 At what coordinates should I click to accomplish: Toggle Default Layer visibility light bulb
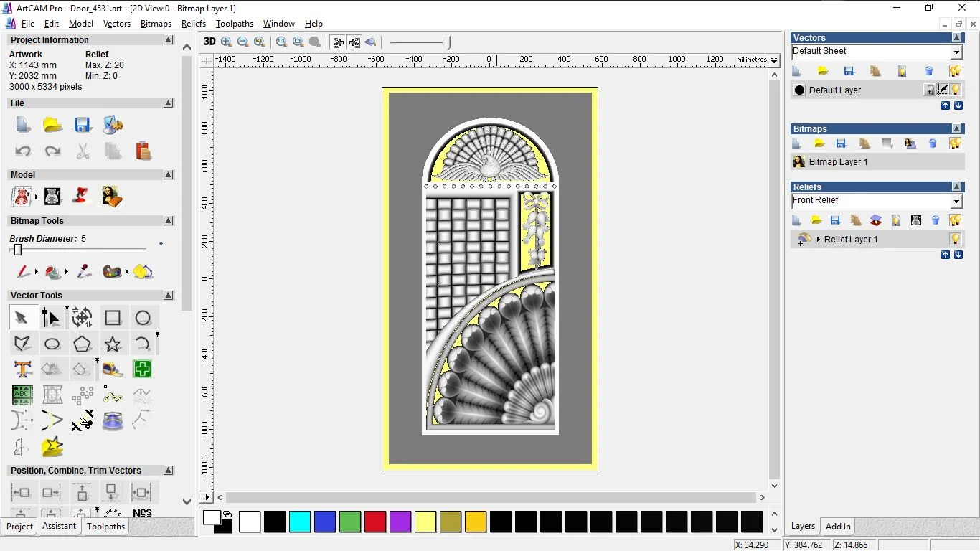click(x=956, y=90)
